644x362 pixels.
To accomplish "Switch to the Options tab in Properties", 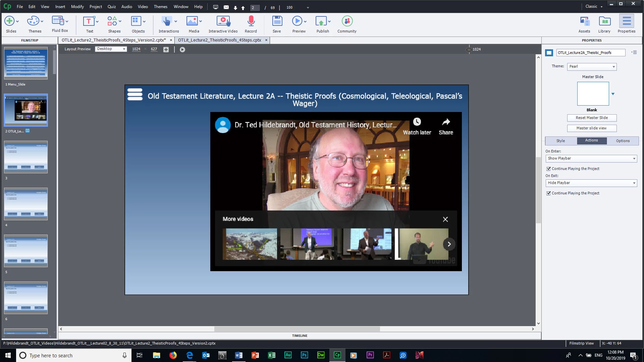I will 623,141.
